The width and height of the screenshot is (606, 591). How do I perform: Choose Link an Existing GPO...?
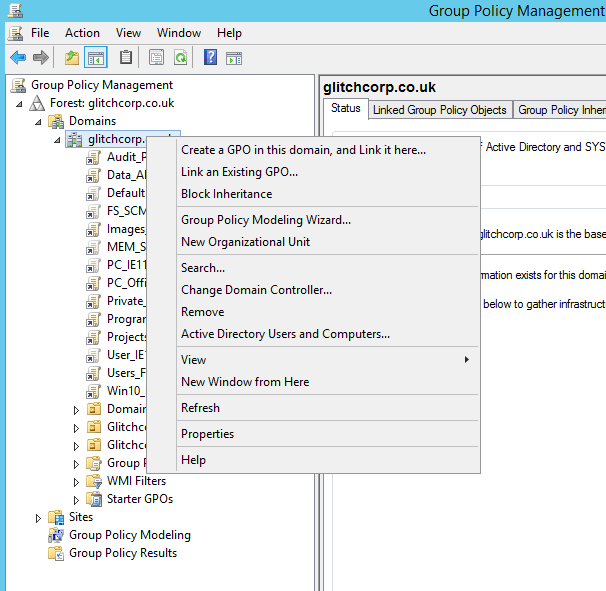pos(239,172)
